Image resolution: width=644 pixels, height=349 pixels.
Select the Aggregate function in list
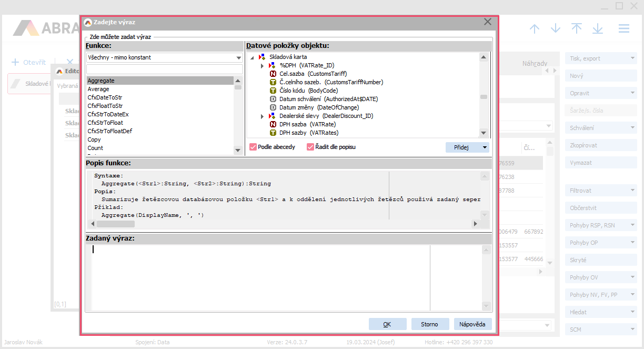click(159, 81)
